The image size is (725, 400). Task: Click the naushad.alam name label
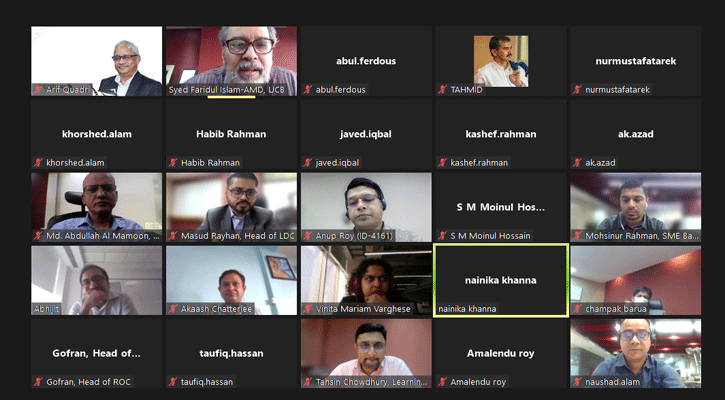[612, 382]
